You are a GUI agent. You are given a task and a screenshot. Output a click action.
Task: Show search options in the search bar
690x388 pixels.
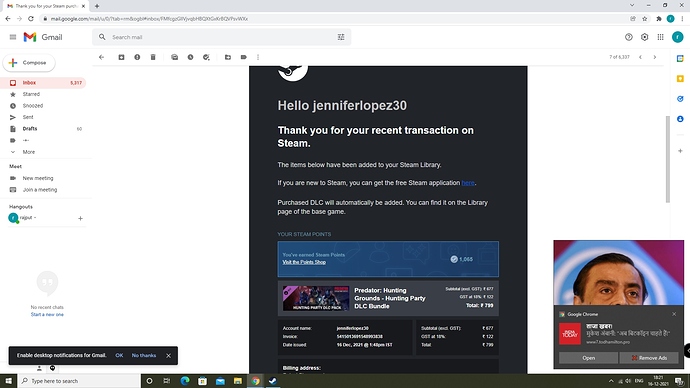pos(341,37)
